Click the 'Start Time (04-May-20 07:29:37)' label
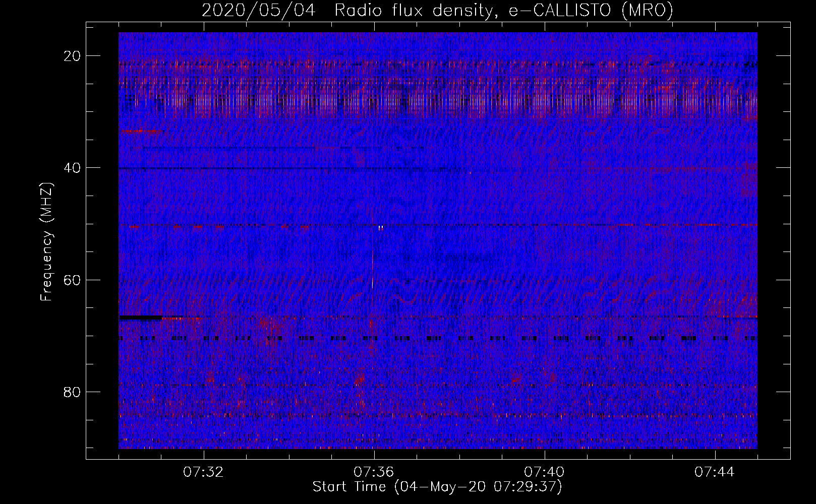Viewport: 816px width, 504px height. point(437,487)
